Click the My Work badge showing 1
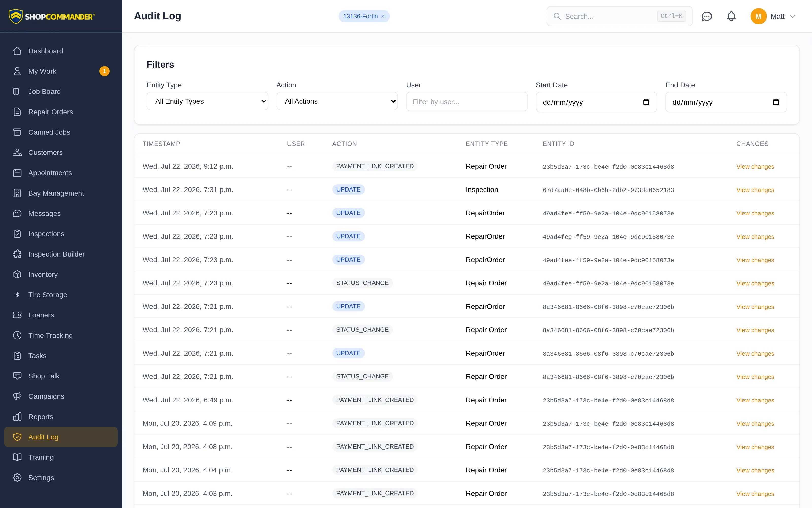This screenshot has width=812, height=508. pos(104,71)
